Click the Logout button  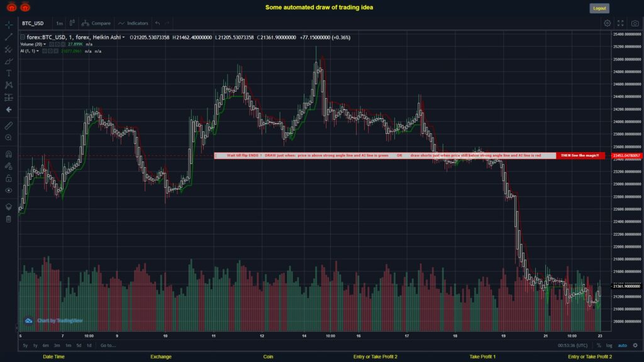point(599,8)
